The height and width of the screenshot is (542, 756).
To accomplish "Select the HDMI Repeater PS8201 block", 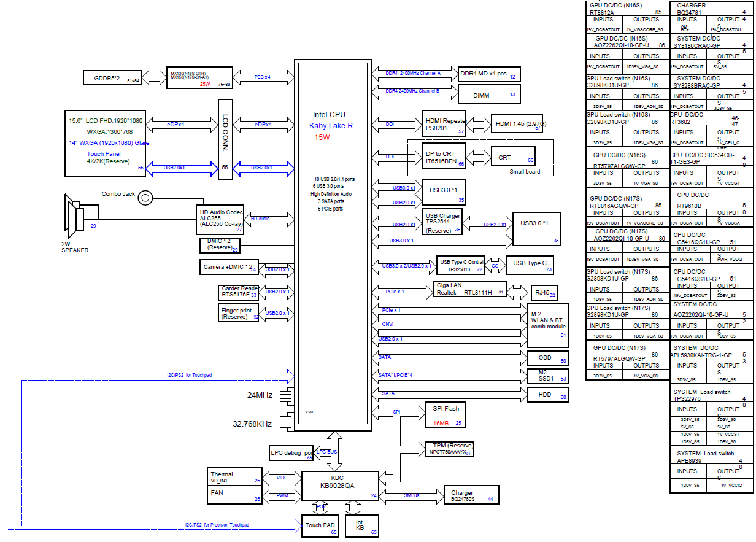I will tap(445, 124).
